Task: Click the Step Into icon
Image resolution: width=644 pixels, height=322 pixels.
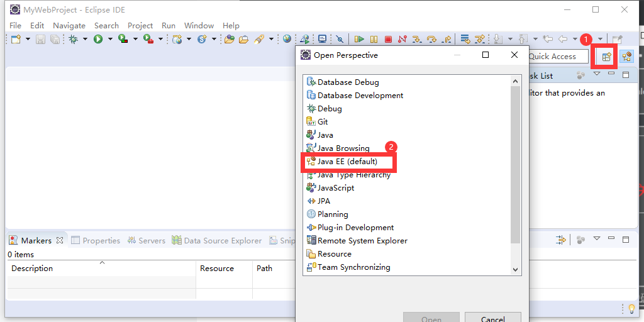Action: [x=417, y=39]
